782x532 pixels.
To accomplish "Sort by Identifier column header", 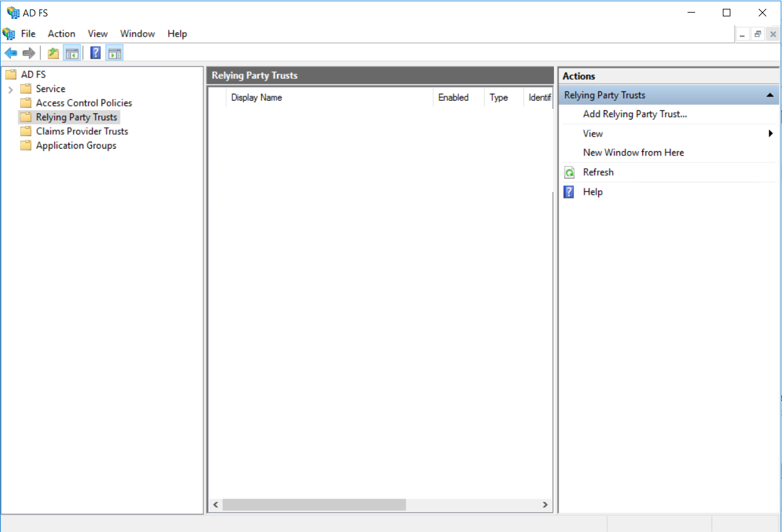I will 538,98.
